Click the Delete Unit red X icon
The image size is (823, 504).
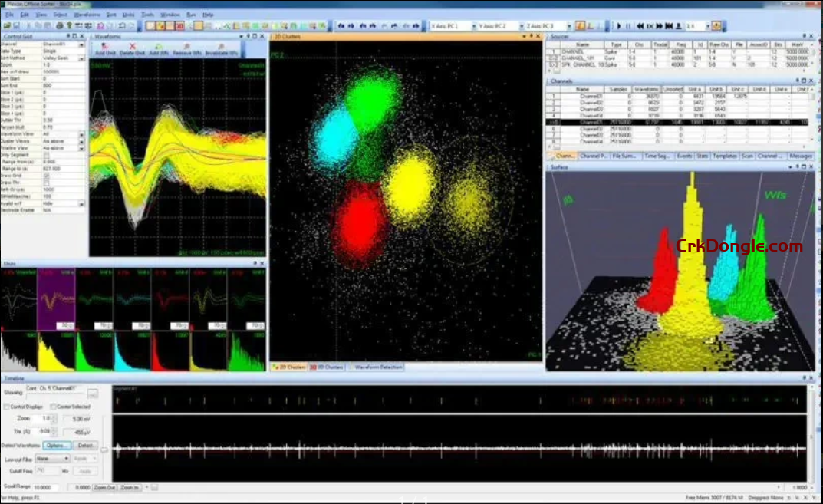133,48
